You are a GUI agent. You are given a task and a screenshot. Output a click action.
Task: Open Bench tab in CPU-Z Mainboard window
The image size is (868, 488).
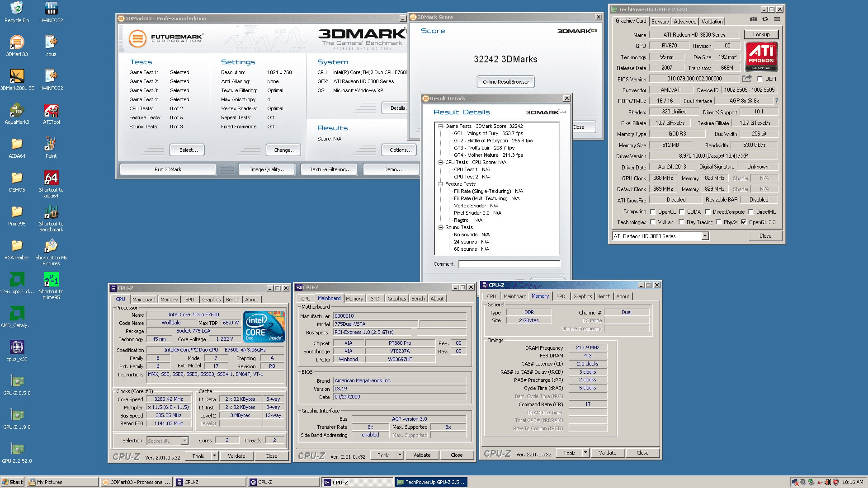(x=418, y=299)
